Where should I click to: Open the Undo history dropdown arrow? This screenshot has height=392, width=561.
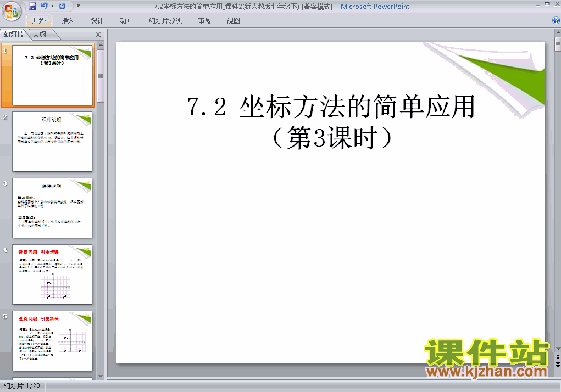coord(53,6)
